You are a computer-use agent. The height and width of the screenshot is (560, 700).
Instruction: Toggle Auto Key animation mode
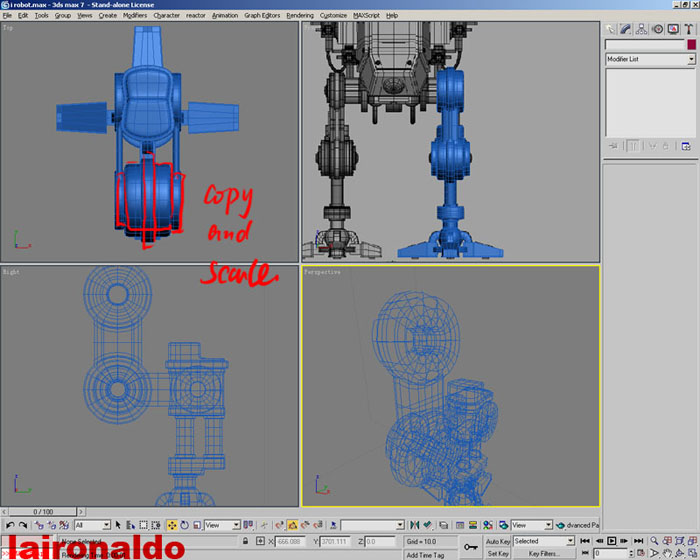pyautogui.click(x=498, y=541)
